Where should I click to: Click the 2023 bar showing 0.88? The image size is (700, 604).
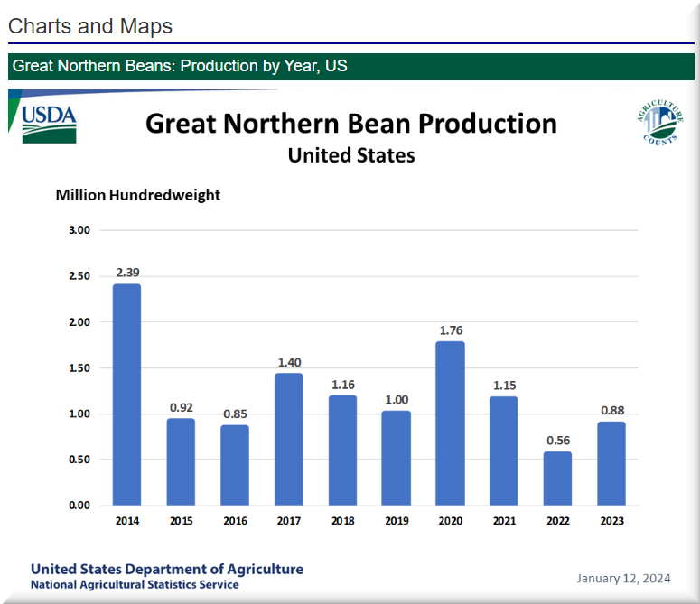point(611,463)
